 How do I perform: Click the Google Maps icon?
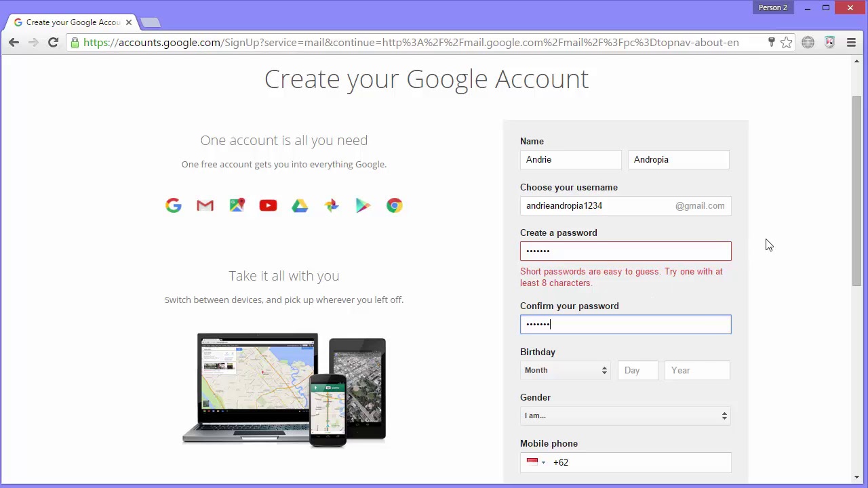[x=237, y=205]
